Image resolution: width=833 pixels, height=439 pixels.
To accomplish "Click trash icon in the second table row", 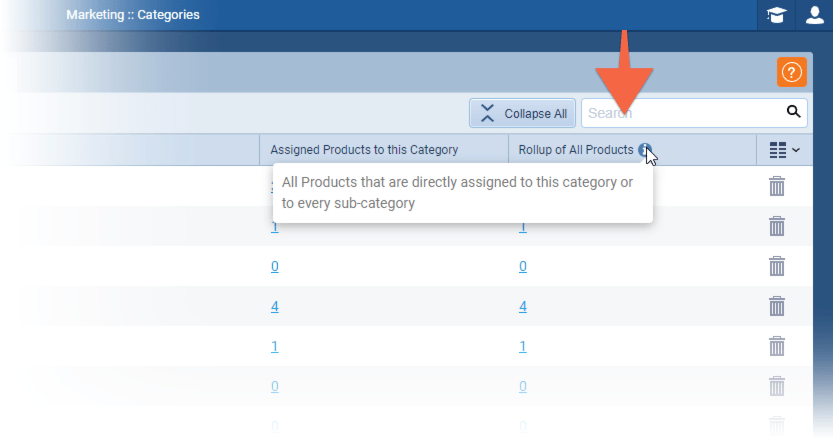I will [777, 226].
